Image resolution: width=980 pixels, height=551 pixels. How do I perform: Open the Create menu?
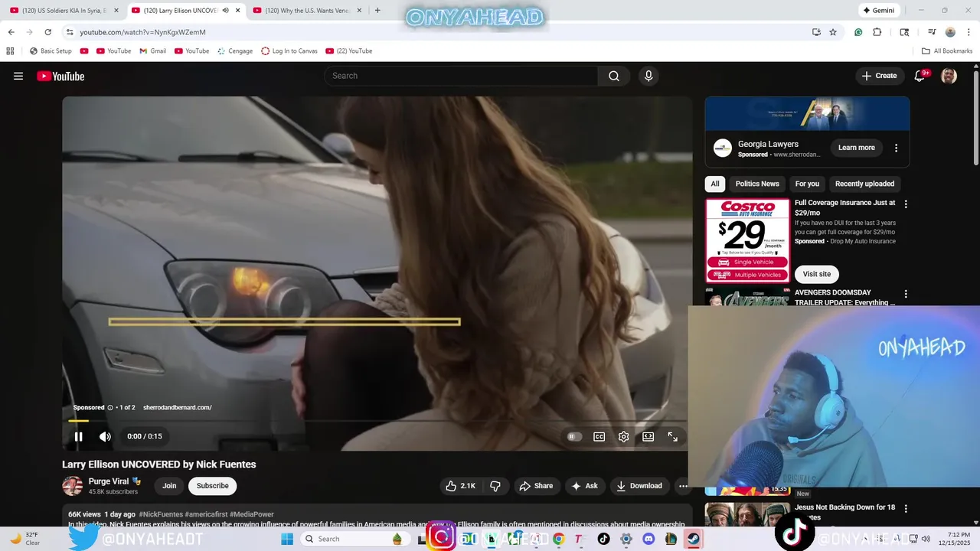[x=879, y=76]
